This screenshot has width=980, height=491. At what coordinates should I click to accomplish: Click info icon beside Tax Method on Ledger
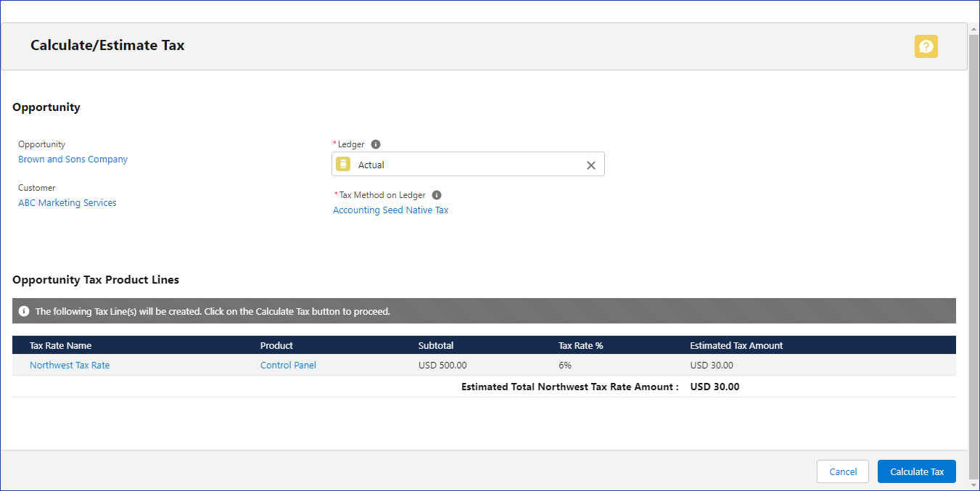pos(437,195)
